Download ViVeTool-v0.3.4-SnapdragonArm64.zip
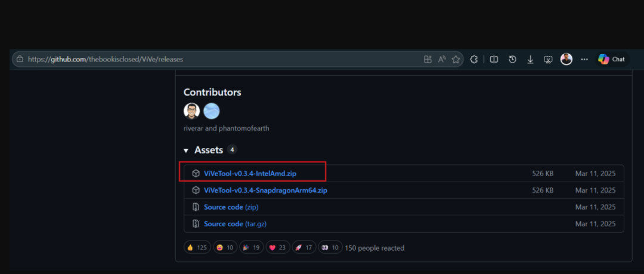 click(x=265, y=190)
